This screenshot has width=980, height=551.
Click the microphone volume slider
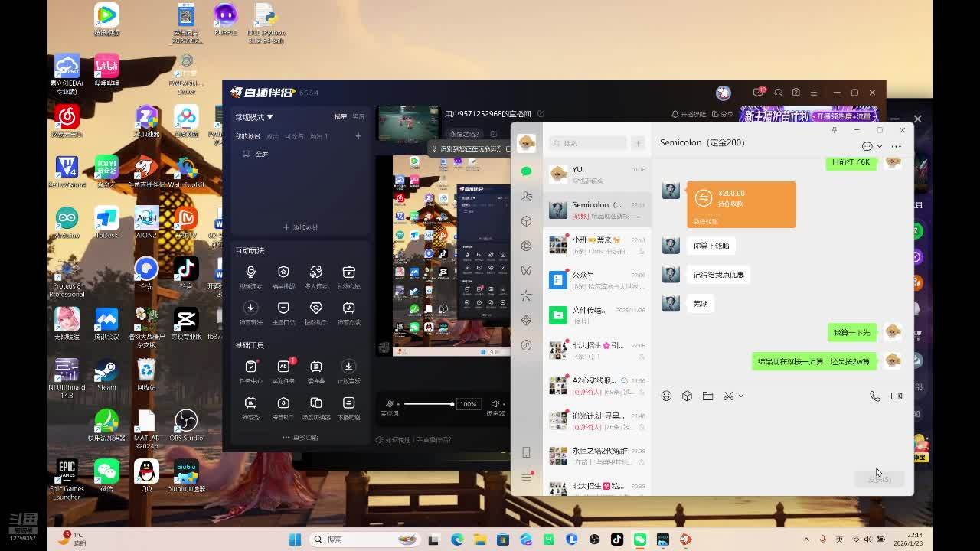[x=428, y=404]
